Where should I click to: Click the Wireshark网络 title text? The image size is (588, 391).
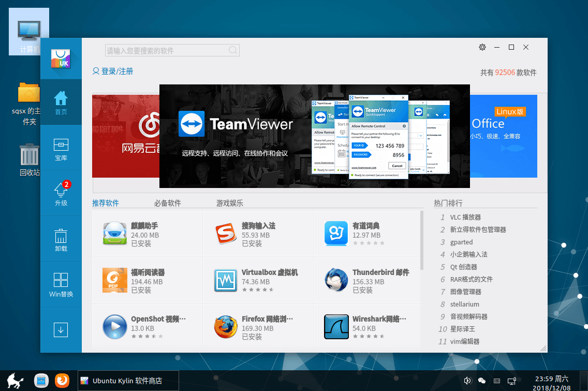(x=379, y=319)
